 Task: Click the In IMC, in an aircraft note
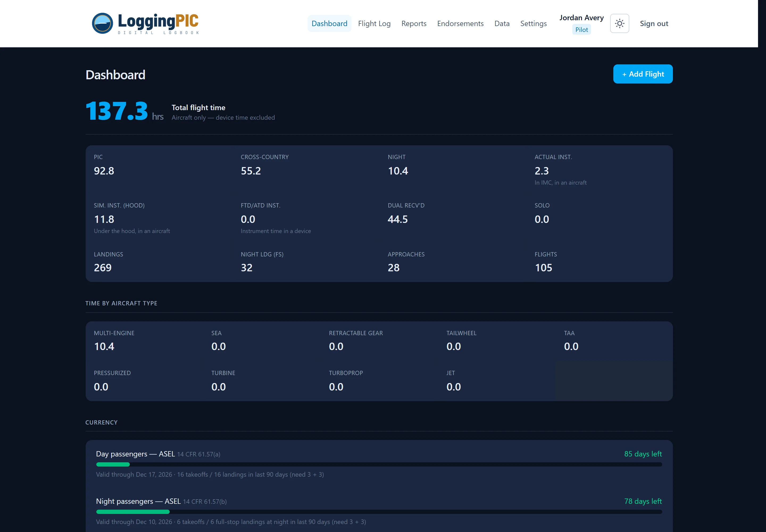coord(560,183)
